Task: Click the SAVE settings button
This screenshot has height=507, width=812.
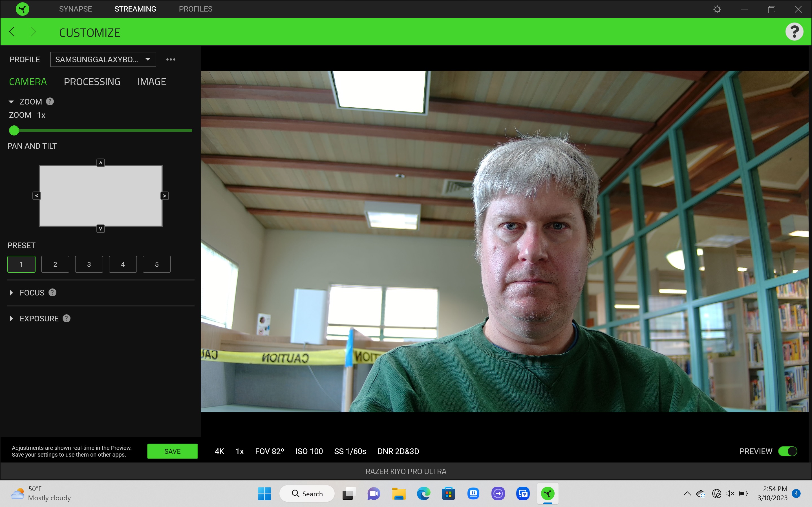Action: 171,451
